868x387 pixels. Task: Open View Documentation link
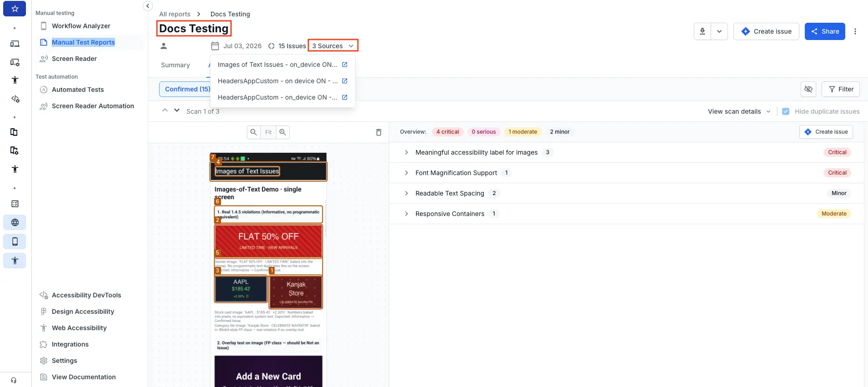tap(84, 377)
